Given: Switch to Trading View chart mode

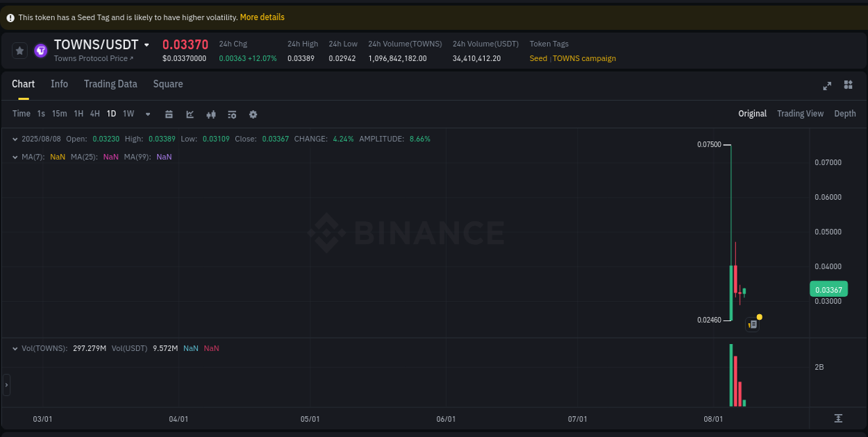Looking at the screenshot, I should (800, 113).
